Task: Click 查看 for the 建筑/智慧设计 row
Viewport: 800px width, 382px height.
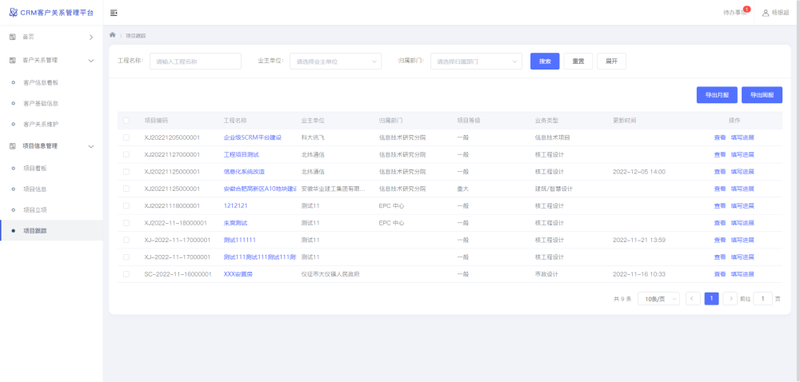Action: (719, 189)
